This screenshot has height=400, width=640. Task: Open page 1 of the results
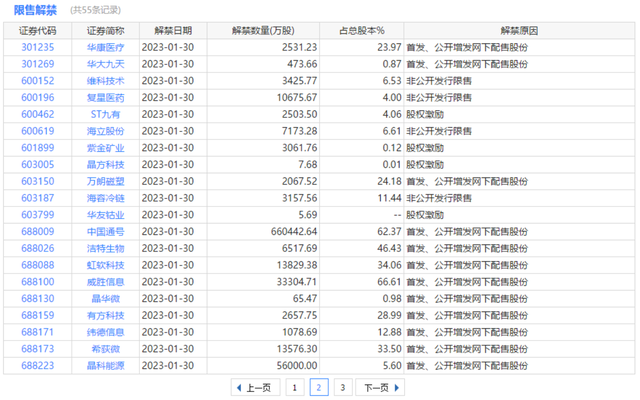(x=295, y=387)
